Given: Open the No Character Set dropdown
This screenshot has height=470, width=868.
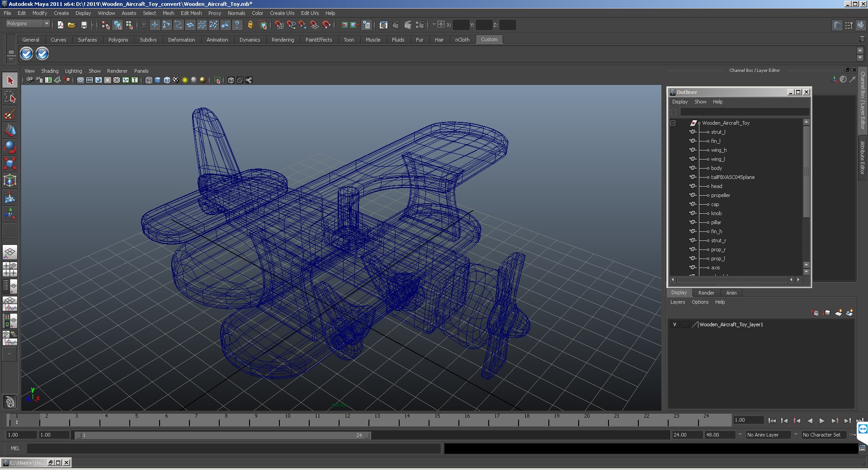Looking at the screenshot, I should click(825, 435).
